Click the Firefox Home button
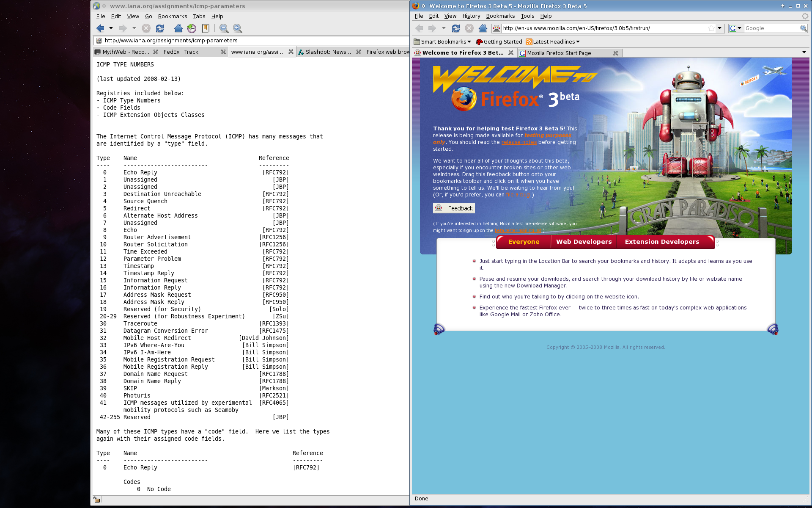The width and height of the screenshot is (812, 508). tap(483, 28)
